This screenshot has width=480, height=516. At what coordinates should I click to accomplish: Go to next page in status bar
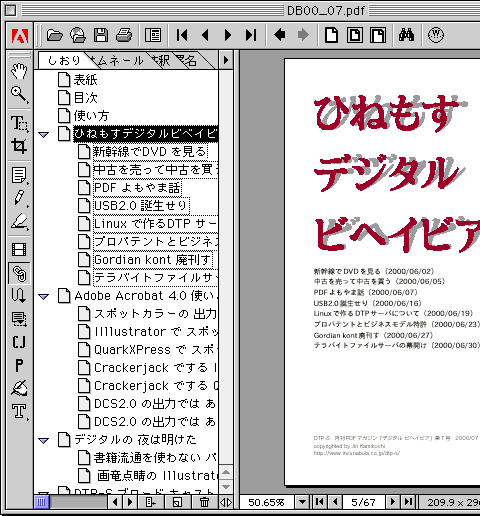(x=393, y=502)
